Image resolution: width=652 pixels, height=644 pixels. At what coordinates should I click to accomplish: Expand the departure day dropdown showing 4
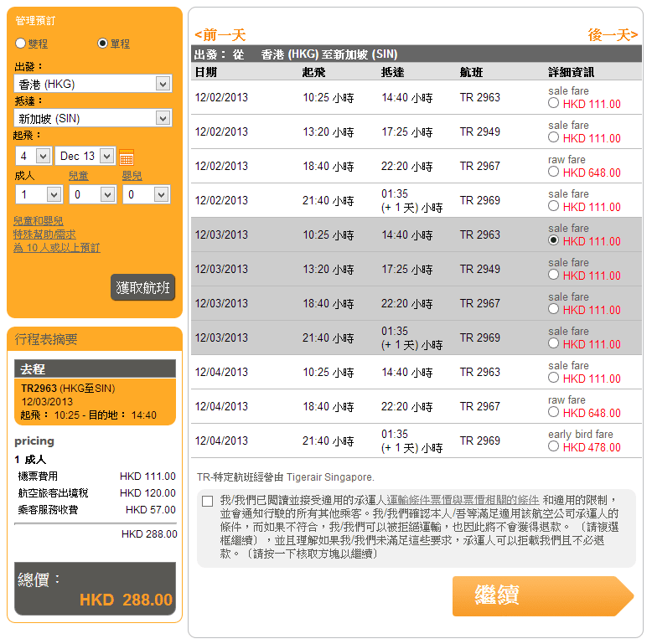[x=34, y=156]
